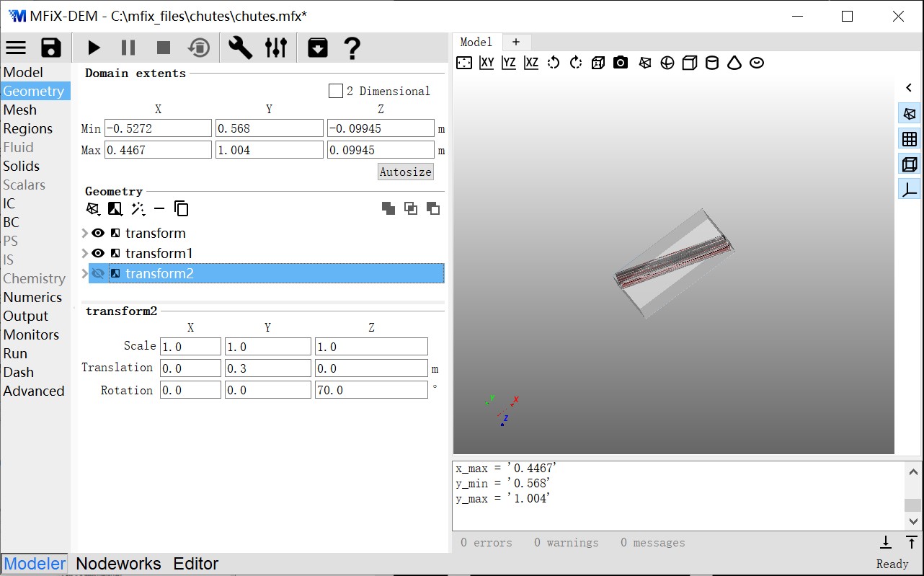Click the duplicate geometry copy icon
This screenshot has width=924, height=576.
[182, 209]
